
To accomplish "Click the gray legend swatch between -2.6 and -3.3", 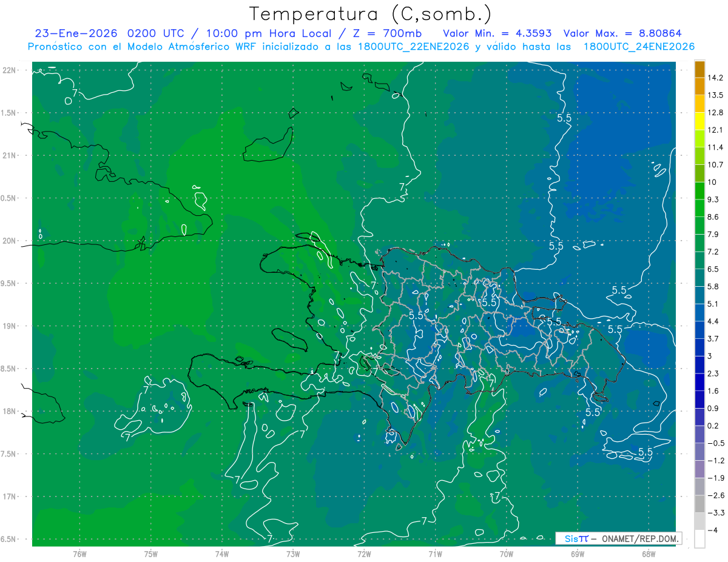I will pos(699,504).
